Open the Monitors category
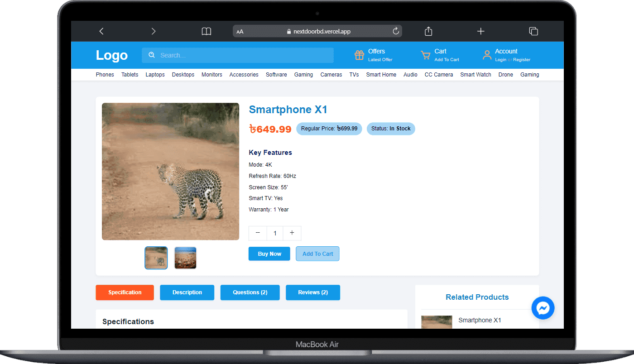Viewport: 634px width, 364px height. 212,75
